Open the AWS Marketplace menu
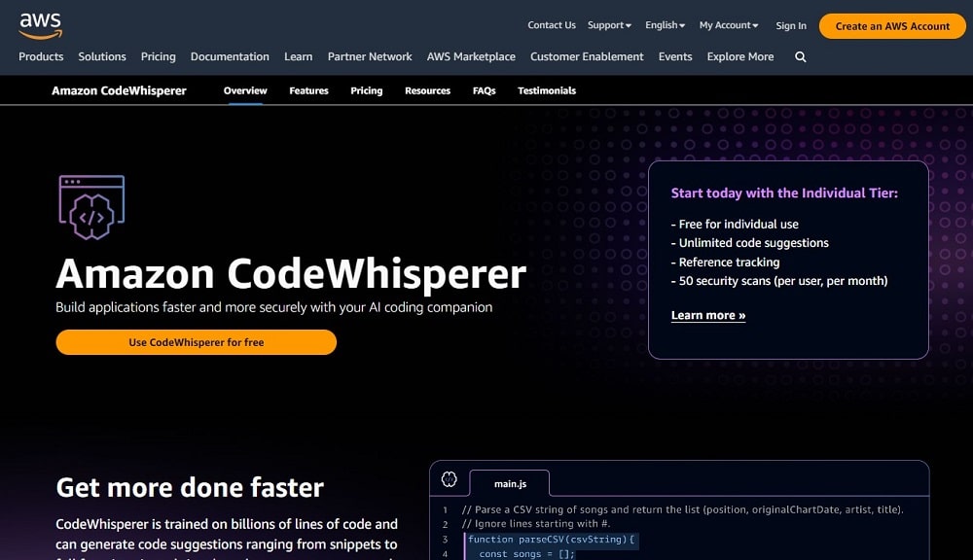 click(471, 56)
